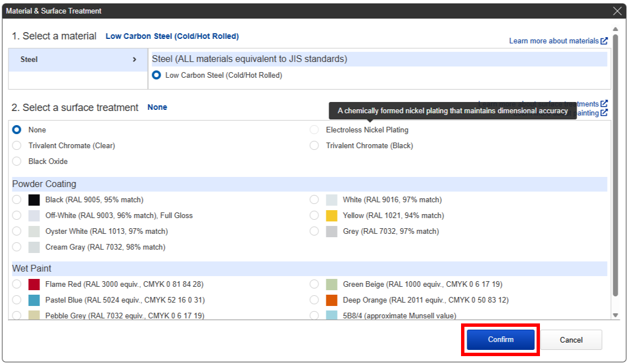The image size is (629, 364).
Task: Click the Cancel button
Action: click(x=571, y=340)
